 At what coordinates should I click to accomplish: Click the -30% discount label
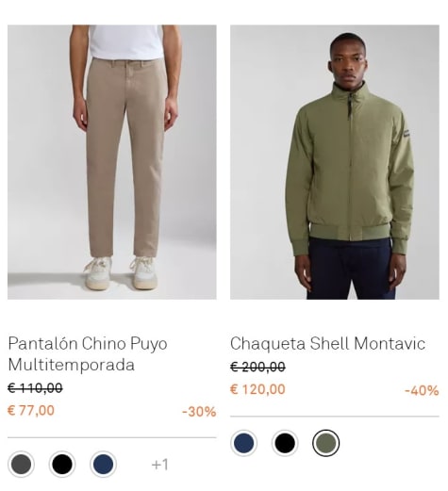coord(199,412)
